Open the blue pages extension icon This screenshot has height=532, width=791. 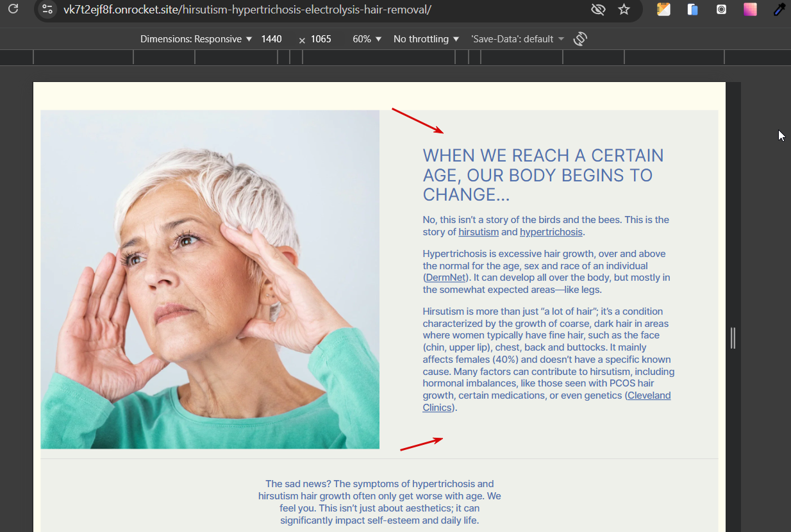[692, 10]
